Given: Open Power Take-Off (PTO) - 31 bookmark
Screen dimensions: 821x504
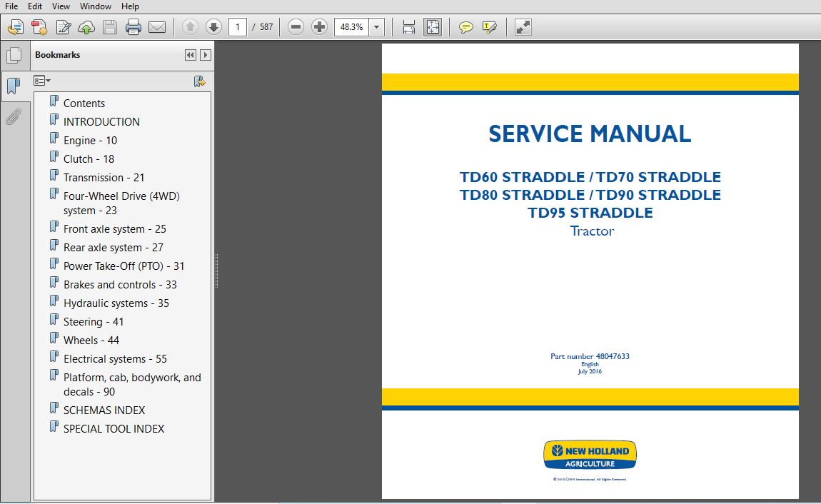Looking at the screenshot, I should [x=124, y=266].
